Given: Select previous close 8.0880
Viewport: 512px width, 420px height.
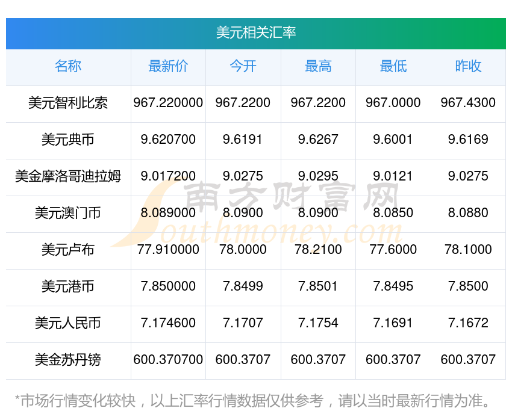Looking at the screenshot, I should coord(468,213).
